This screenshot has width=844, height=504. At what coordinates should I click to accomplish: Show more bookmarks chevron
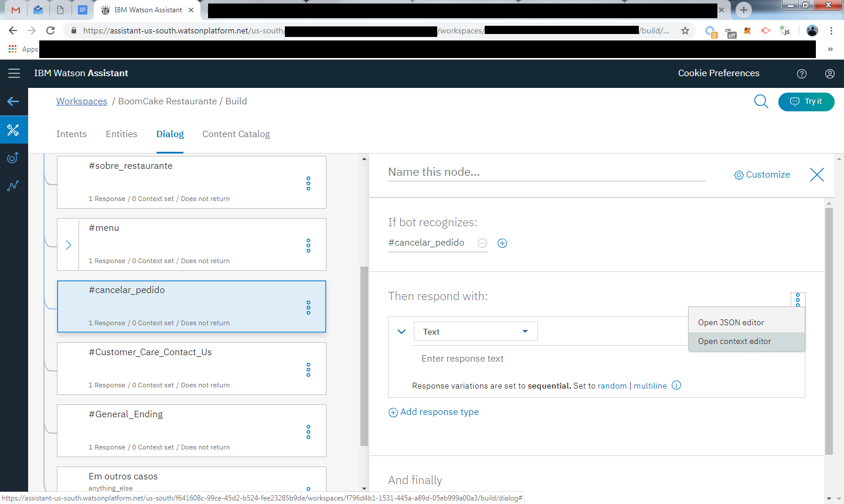tap(830, 49)
